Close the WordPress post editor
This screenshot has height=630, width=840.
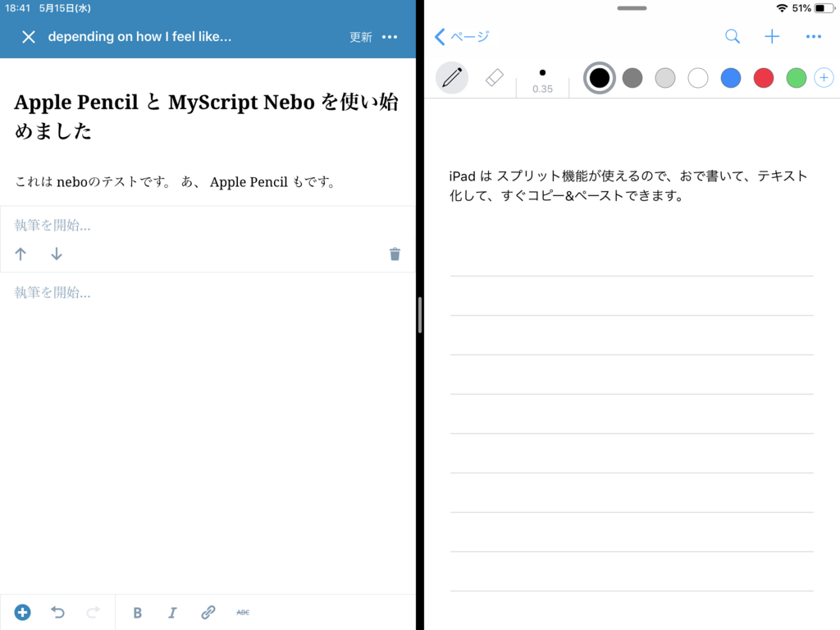pos(29,37)
